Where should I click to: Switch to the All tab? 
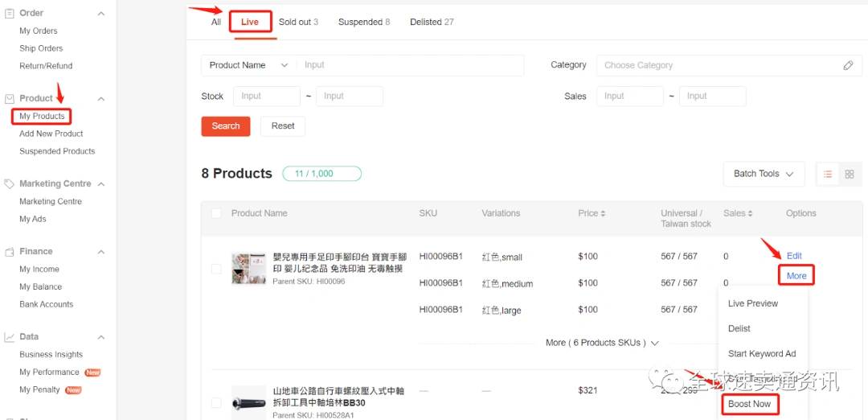click(x=216, y=23)
